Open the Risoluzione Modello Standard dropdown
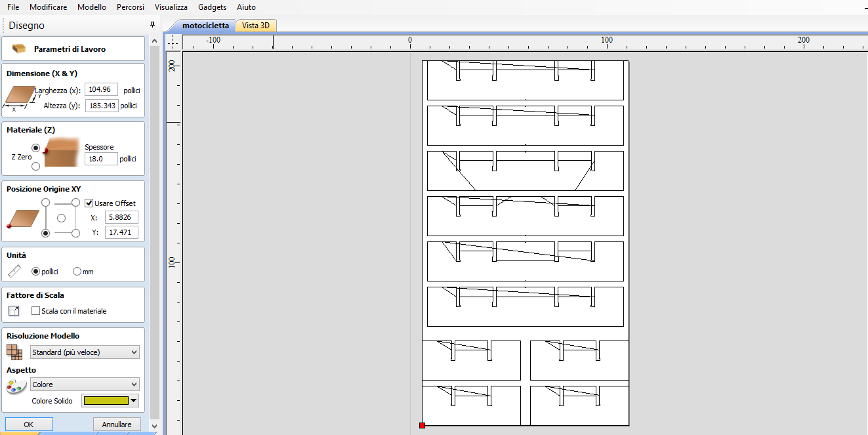The image size is (868, 435). pyautogui.click(x=85, y=352)
